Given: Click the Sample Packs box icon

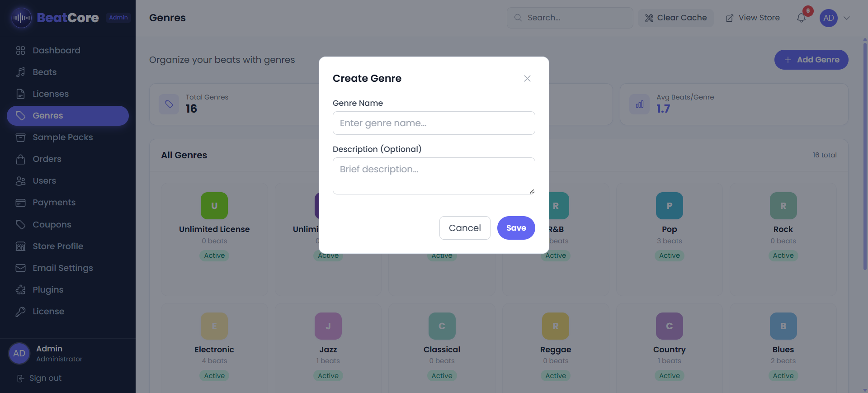Looking at the screenshot, I should [21, 137].
